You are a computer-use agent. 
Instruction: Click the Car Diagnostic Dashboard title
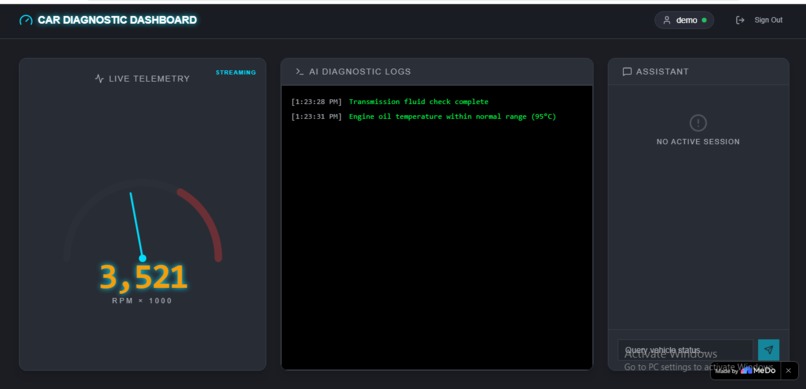(x=117, y=20)
